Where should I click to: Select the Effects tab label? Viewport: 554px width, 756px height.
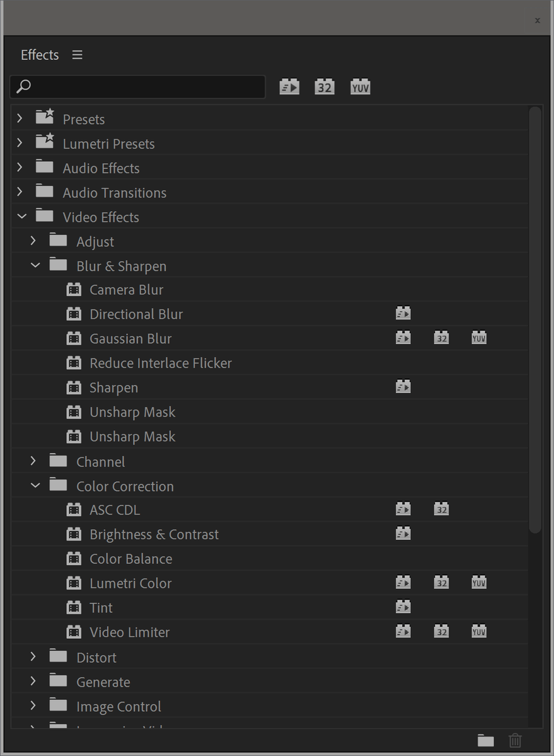[x=39, y=55]
